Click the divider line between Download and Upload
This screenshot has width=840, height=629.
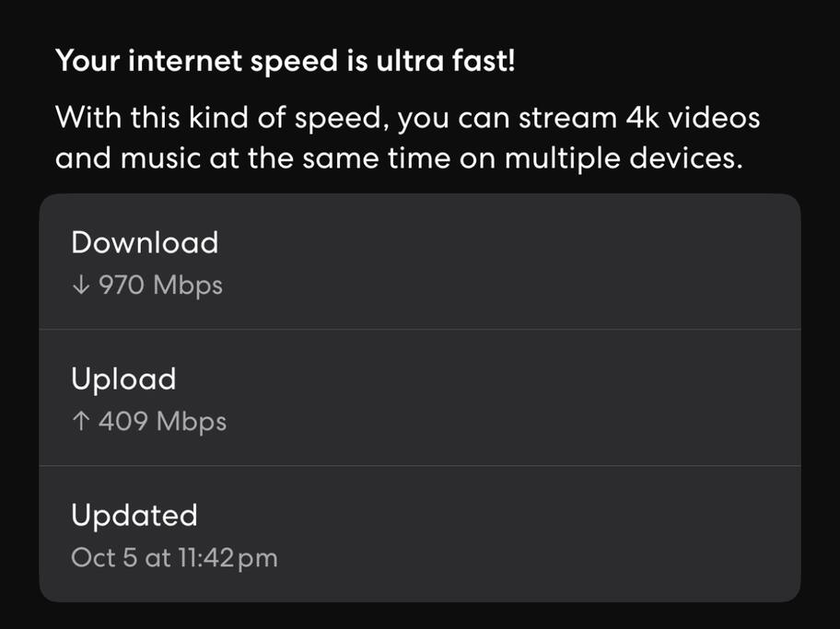(x=420, y=329)
